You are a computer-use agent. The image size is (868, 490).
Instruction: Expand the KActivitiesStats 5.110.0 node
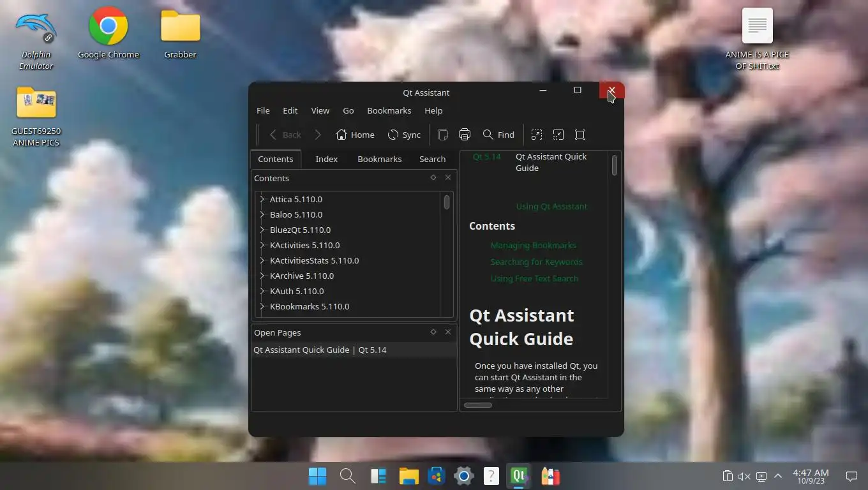tap(262, 260)
